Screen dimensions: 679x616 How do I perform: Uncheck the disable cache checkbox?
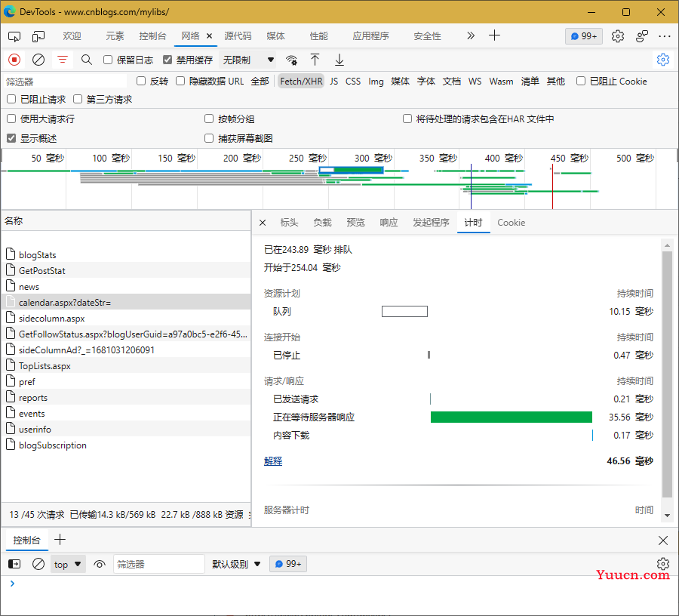point(167,60)
